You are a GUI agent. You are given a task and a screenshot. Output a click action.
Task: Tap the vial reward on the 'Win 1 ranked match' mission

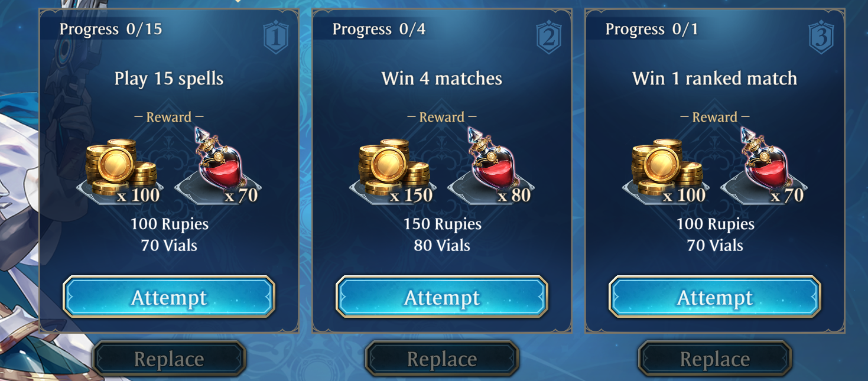[764, 167]
